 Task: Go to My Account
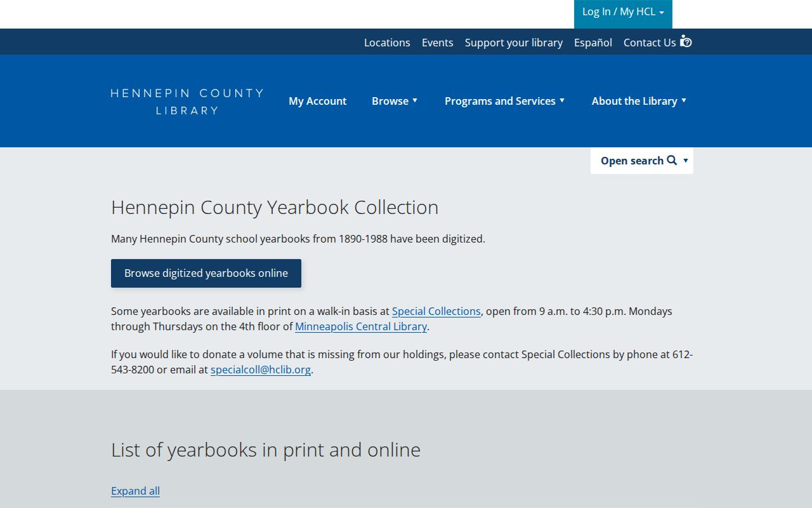click(317, 101)
